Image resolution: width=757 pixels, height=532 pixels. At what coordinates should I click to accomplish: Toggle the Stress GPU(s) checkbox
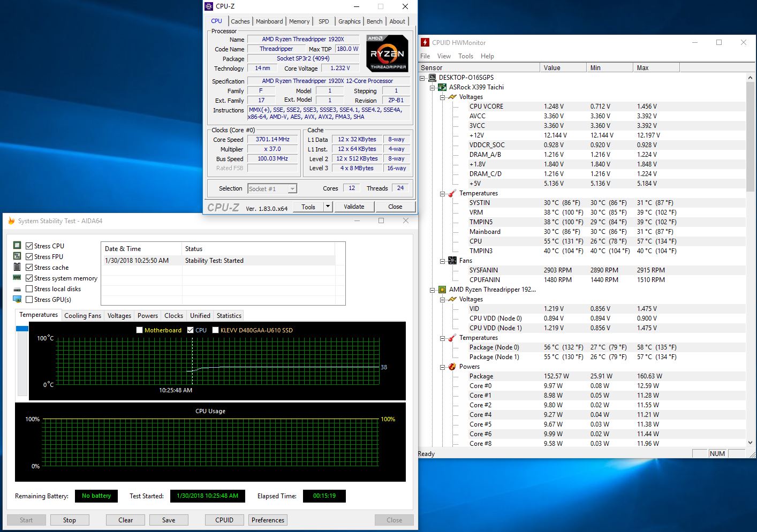coord(29,300)
